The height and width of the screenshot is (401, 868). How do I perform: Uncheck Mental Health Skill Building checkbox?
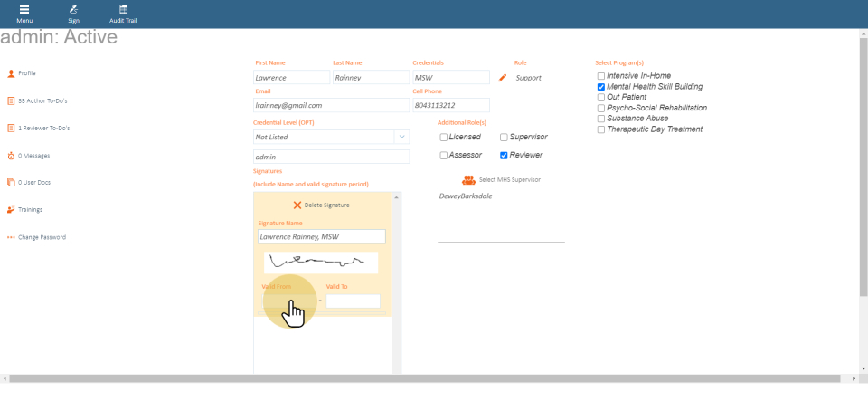click(x=601, y=87)
